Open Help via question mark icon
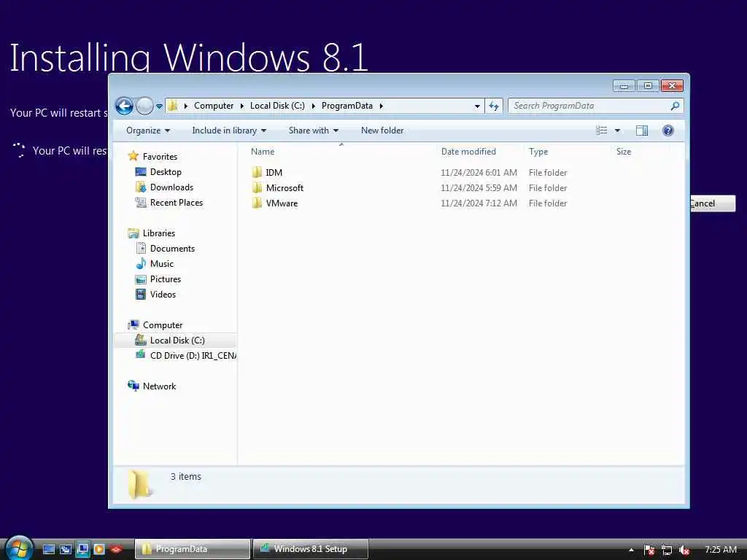Screen dimensions: 747x560 pos(668,131)
